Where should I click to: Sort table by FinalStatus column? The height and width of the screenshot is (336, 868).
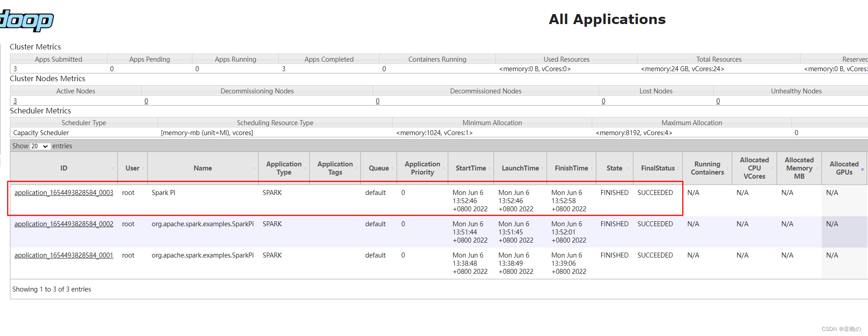tap(658, 168)
